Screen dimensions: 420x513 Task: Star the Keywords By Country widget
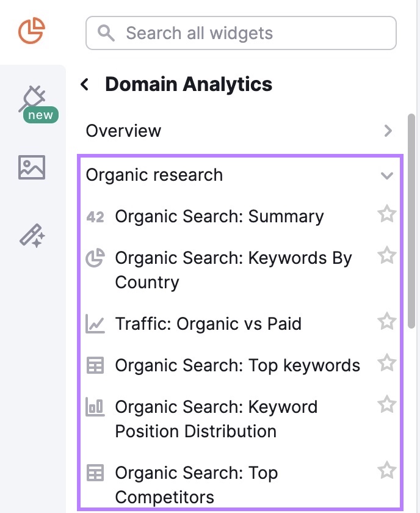pos(387,255)
